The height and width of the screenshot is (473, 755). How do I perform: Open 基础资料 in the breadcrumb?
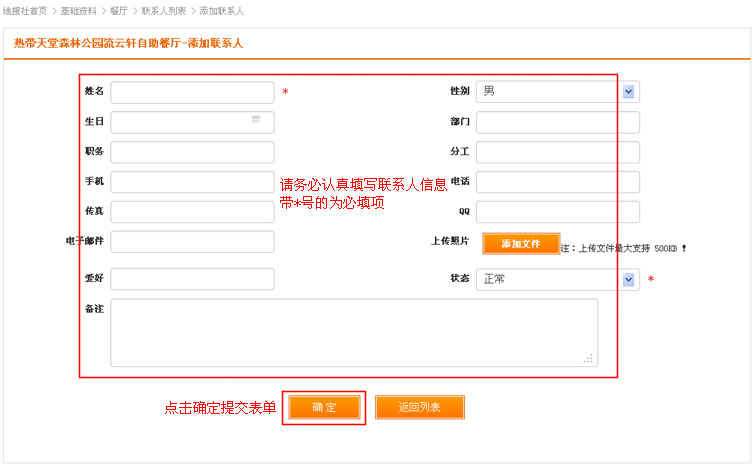tap(77, 10)
